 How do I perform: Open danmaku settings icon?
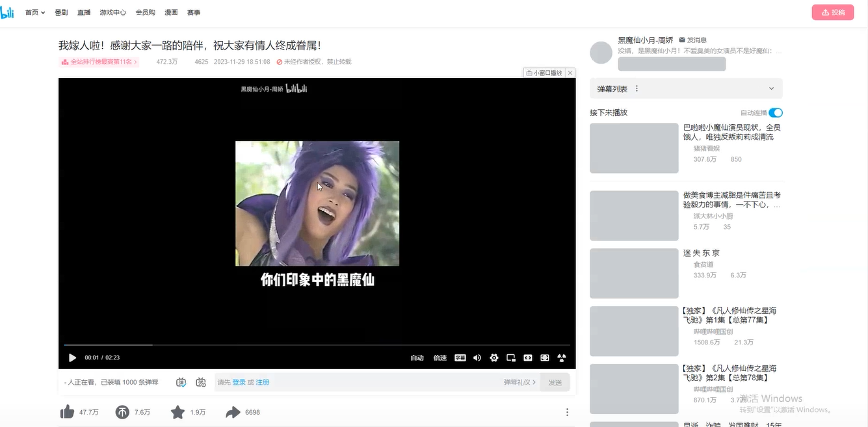point(201,382)
